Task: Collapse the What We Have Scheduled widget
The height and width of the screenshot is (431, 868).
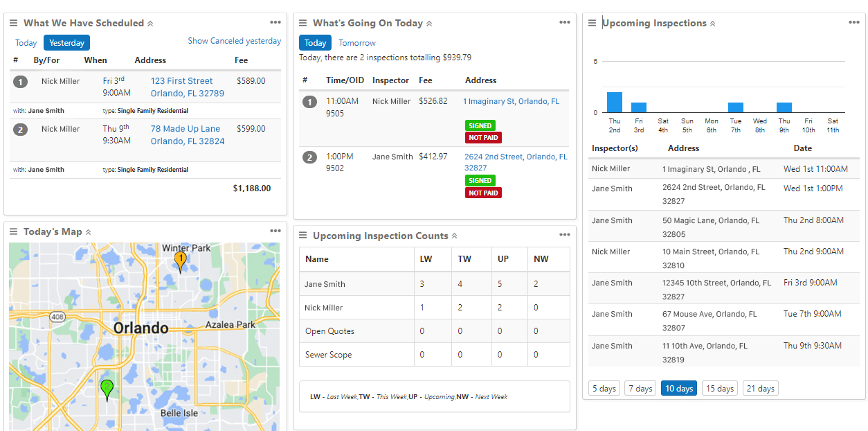Action: tap(151, 22)
